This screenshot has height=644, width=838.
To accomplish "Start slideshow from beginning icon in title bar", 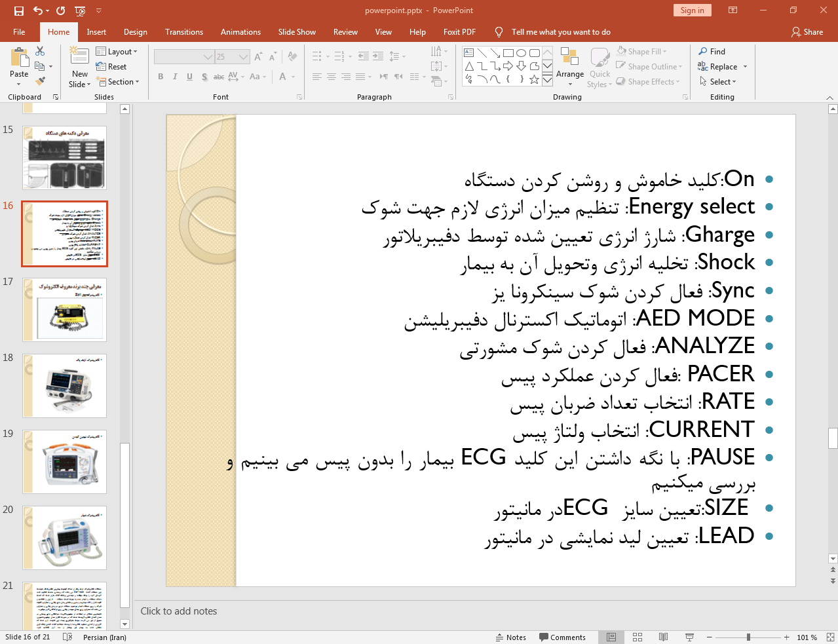I will [80, 10].
